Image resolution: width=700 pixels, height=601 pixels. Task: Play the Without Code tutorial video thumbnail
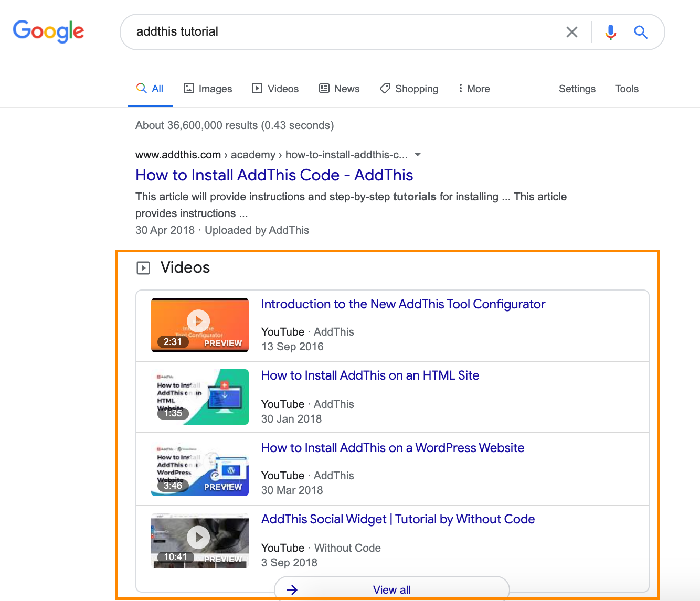click(x=200, y=541)
